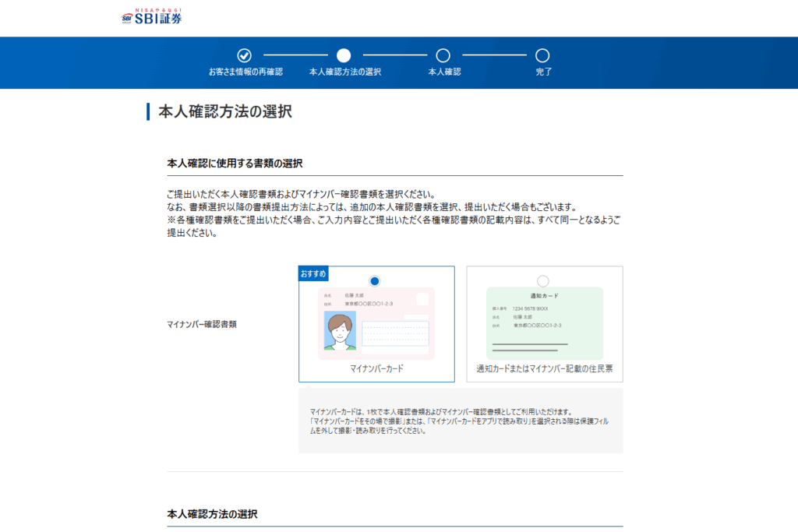Click the gray マイナンバーカード explanation note
This screenshot has width=798, height=532.
[x=461, y=421]
